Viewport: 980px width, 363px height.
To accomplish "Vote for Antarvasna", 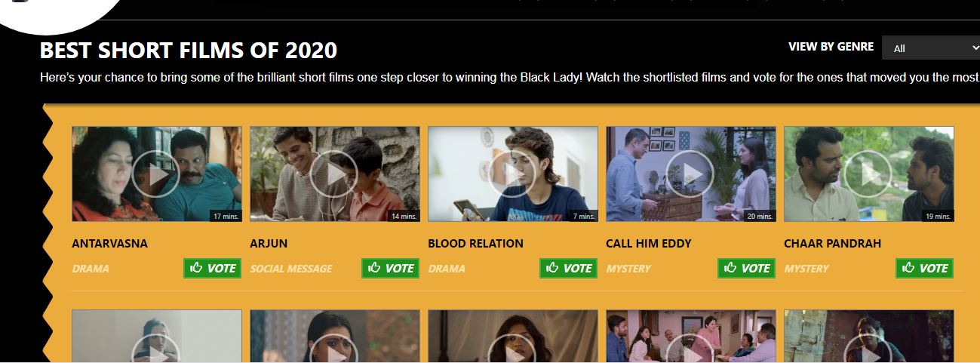I will click(213, 268).
